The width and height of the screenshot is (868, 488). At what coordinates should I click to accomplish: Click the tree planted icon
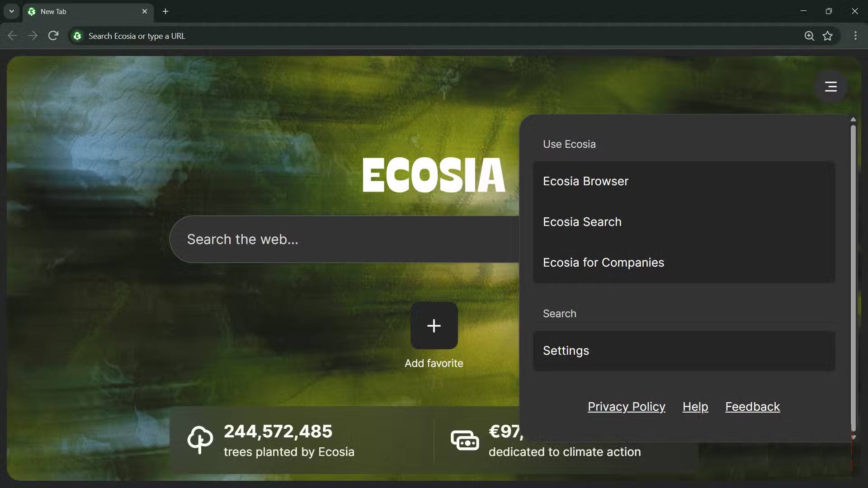pos(200,440)
